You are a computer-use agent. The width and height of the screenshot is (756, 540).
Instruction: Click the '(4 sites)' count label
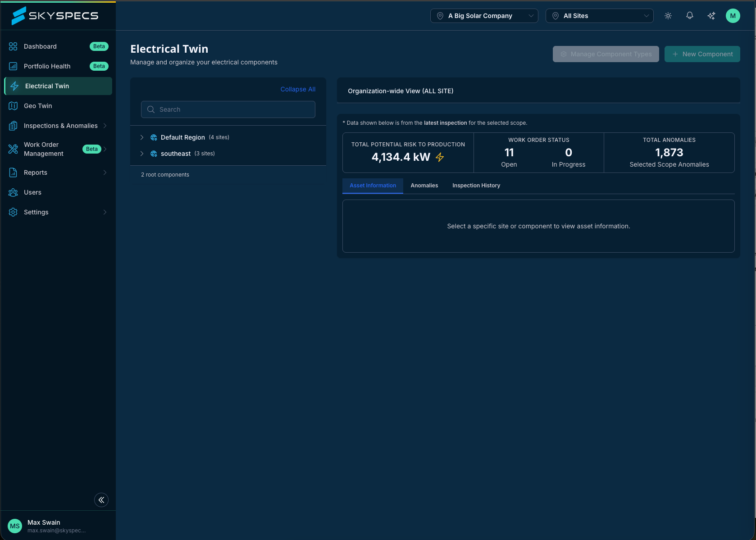(219, 137)
